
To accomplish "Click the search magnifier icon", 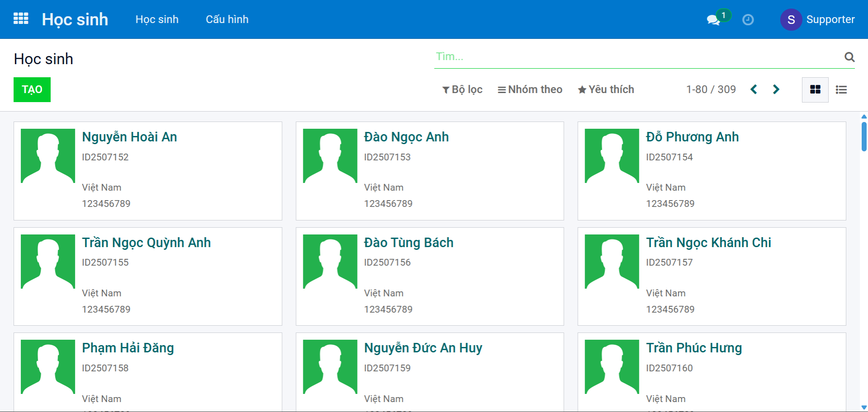I will point(849,57).
